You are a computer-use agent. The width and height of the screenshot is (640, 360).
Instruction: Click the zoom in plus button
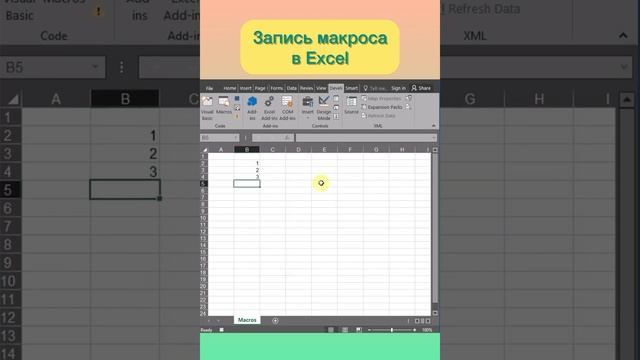point(415,330)
